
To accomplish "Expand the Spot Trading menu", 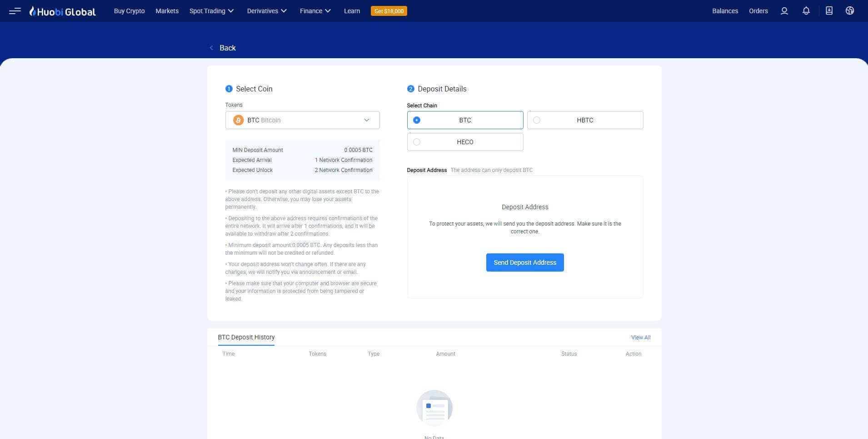I will [x=211, y=11].
